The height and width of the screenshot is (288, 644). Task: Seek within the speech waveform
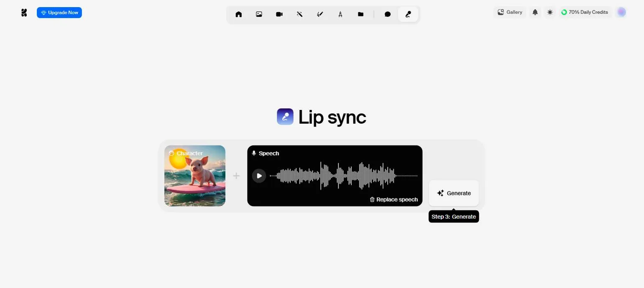(343, 176)
